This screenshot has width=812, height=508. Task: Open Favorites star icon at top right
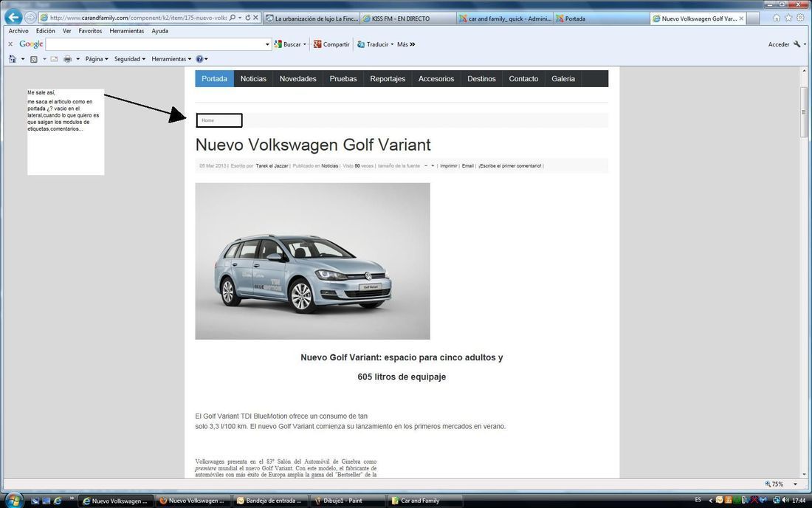tap(788, 18)
